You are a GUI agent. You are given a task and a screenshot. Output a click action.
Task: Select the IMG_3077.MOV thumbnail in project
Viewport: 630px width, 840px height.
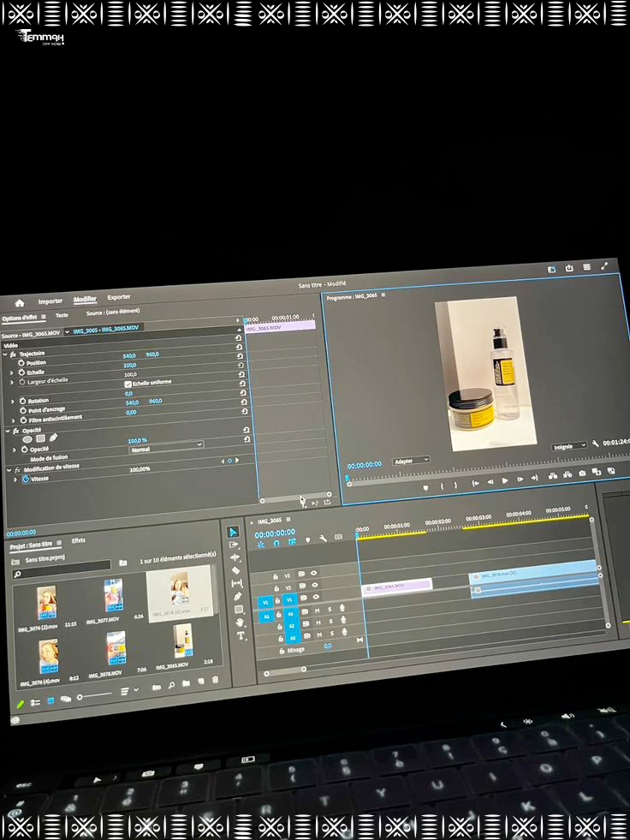113,596
